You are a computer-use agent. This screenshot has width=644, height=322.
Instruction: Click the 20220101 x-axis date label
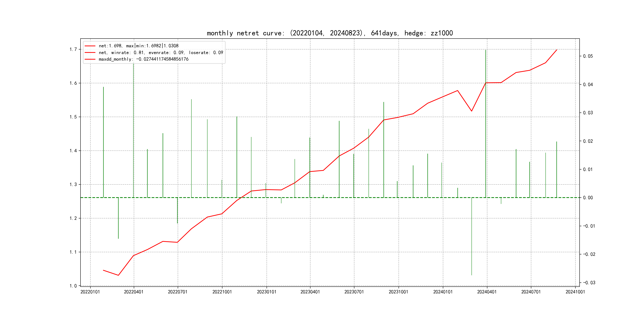click(90, 292)
